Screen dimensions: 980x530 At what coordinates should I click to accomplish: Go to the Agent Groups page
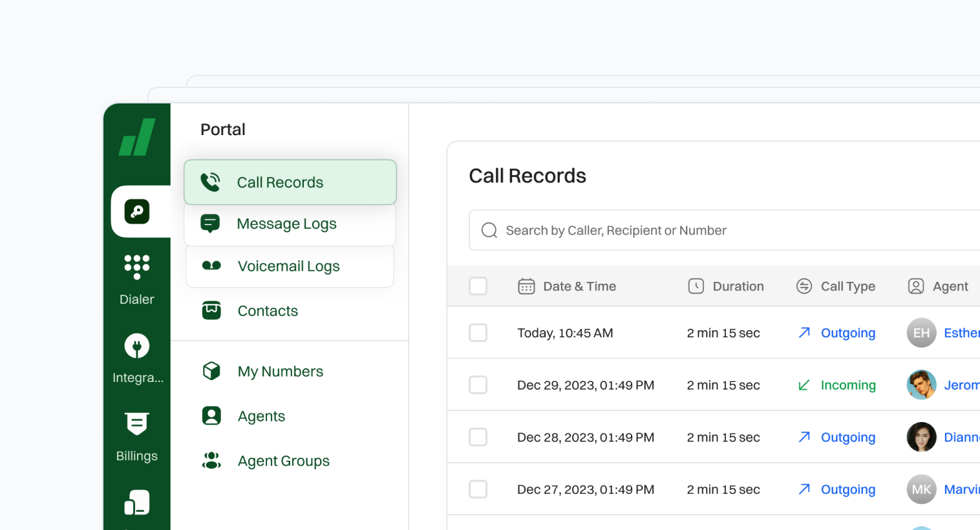coord(283,461)
